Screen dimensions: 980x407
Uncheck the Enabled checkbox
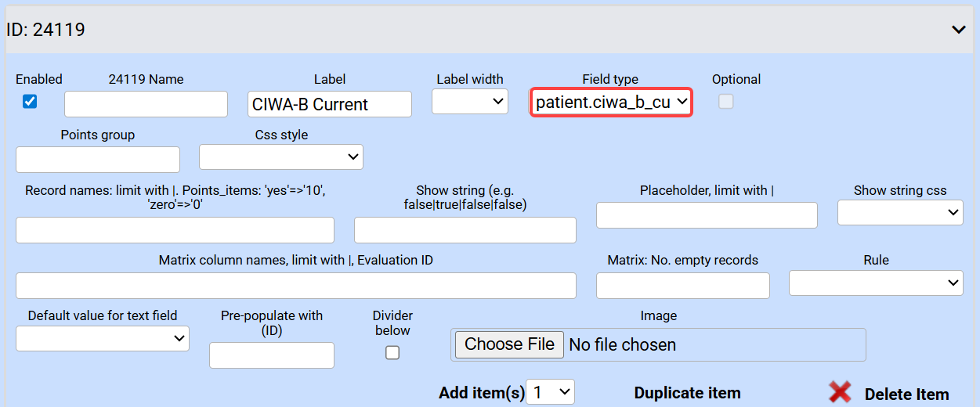pos(30,101)
